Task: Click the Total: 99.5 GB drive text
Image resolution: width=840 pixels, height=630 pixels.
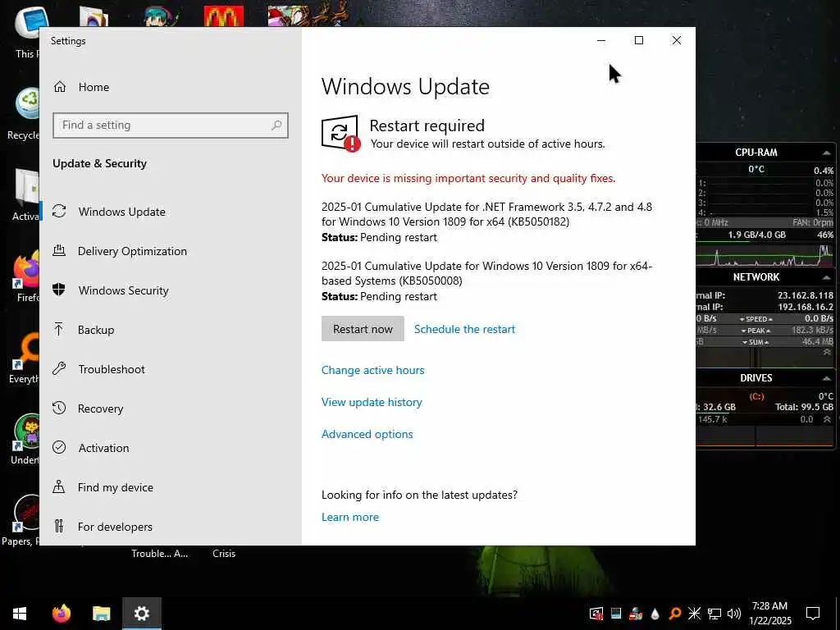Action: (x=804, y=407)
